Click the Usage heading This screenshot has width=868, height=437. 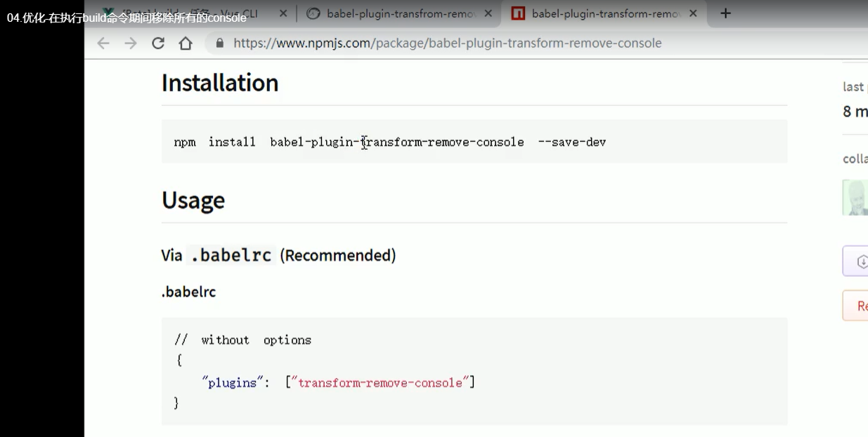[193, 200]
